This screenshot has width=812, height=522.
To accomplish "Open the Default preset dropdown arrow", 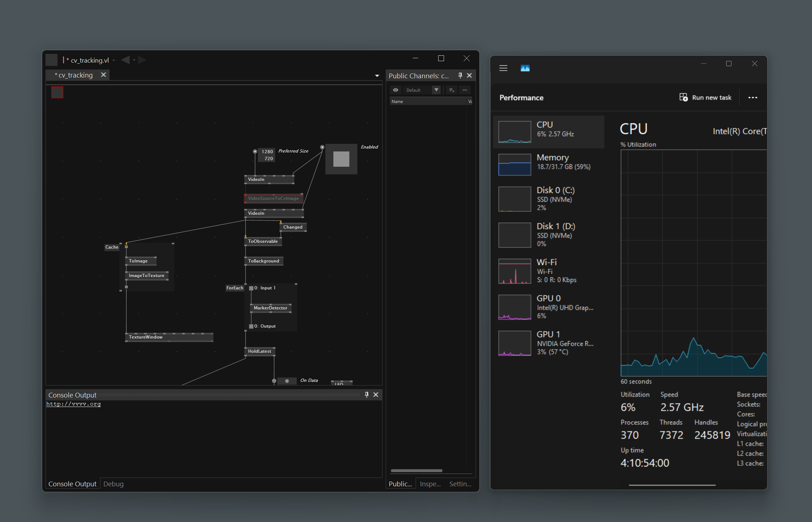I will point(436,90).
